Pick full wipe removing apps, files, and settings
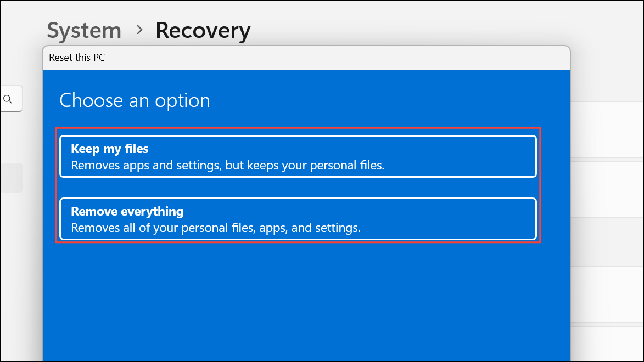The image size is (644, 362). click(x=297, y=218)
